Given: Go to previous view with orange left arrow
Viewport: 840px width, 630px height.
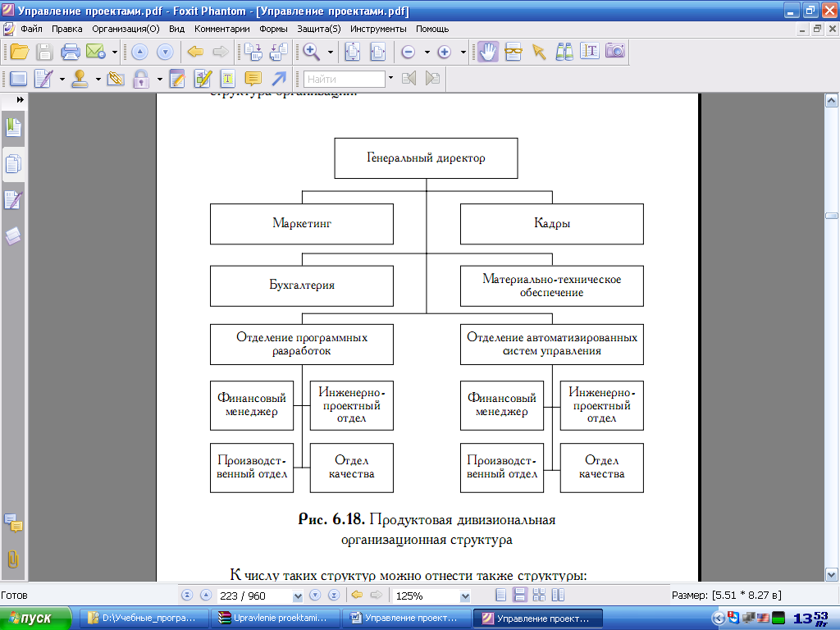Looking at the screenshot, I should tap(195, 52).
